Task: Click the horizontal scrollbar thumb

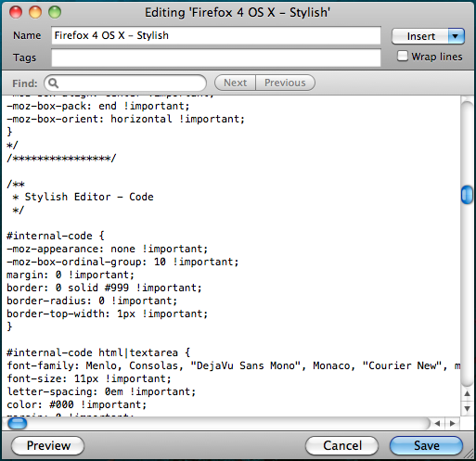Action: pos(18,423)
